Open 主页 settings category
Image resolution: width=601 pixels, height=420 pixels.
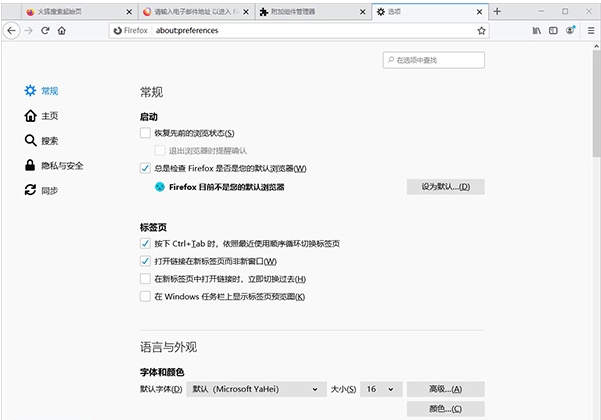pos(41,116)
